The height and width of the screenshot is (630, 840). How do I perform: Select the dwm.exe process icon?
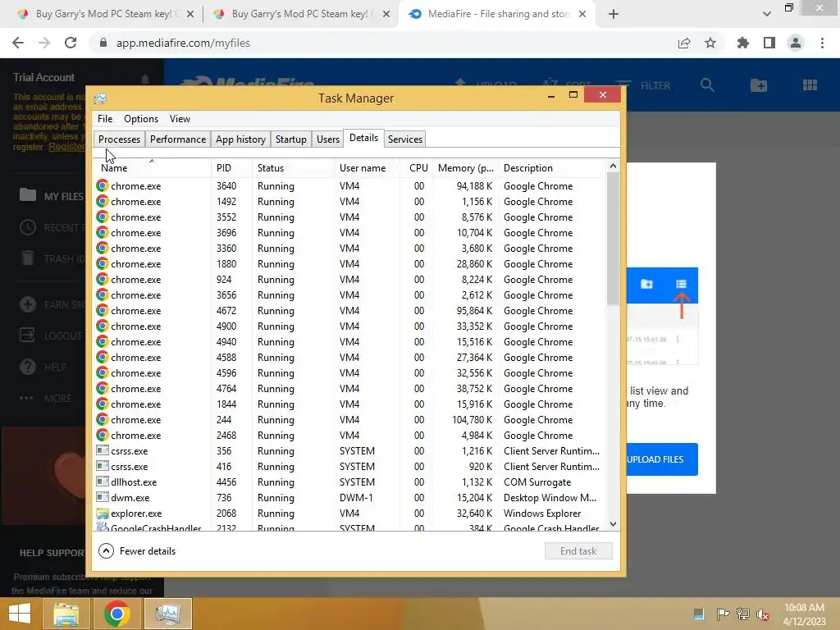coord(103,497)
